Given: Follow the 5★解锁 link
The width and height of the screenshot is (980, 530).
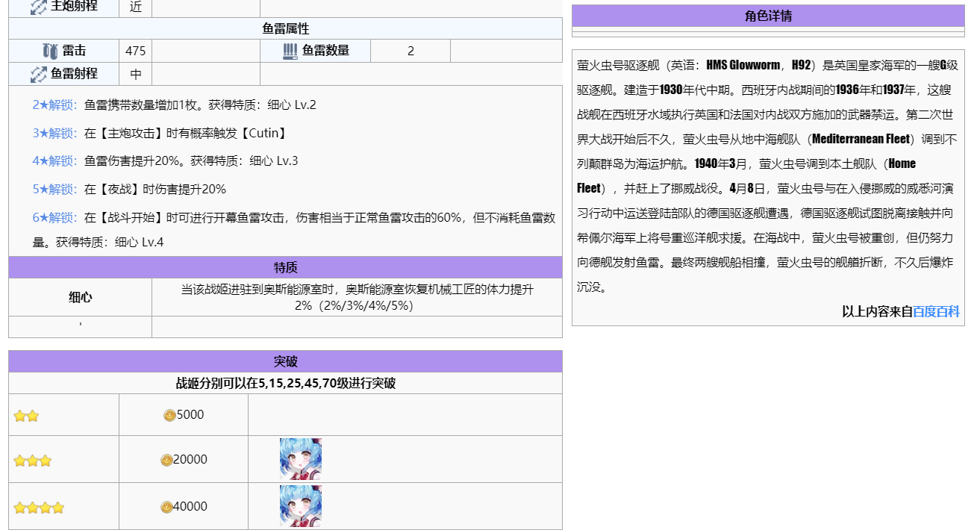Looking at the screenshot, I should point(54,189).
